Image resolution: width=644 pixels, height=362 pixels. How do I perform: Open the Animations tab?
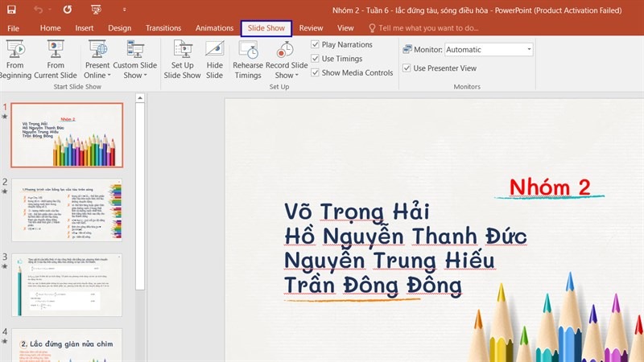tap(214, 28)
